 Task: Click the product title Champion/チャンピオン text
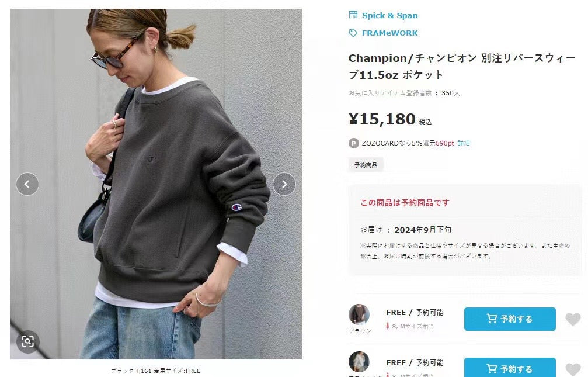tap(412, 58)
